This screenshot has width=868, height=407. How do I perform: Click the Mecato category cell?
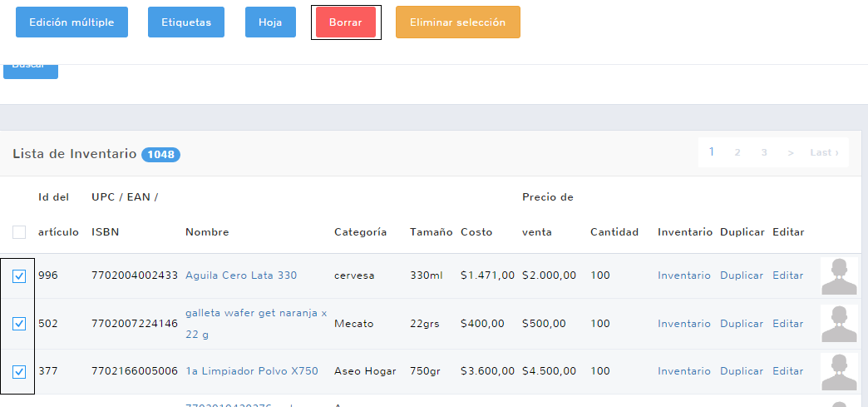(353, 323)
